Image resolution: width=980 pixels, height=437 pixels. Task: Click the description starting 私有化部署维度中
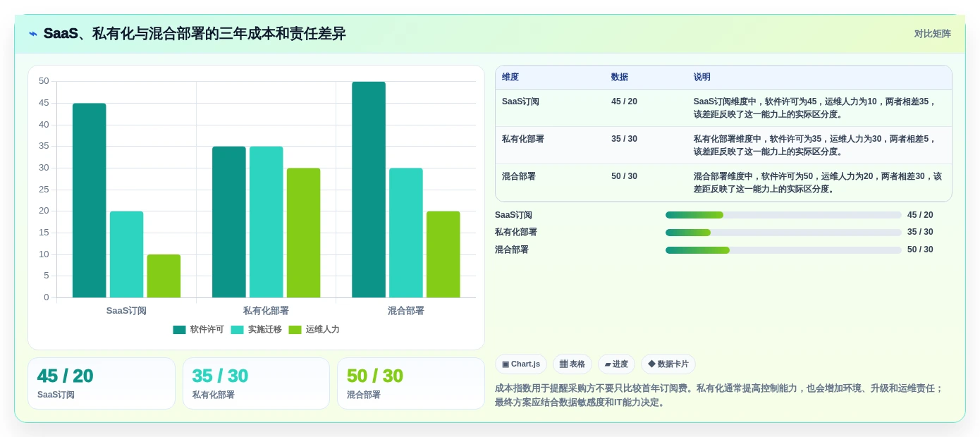(815, 145)
